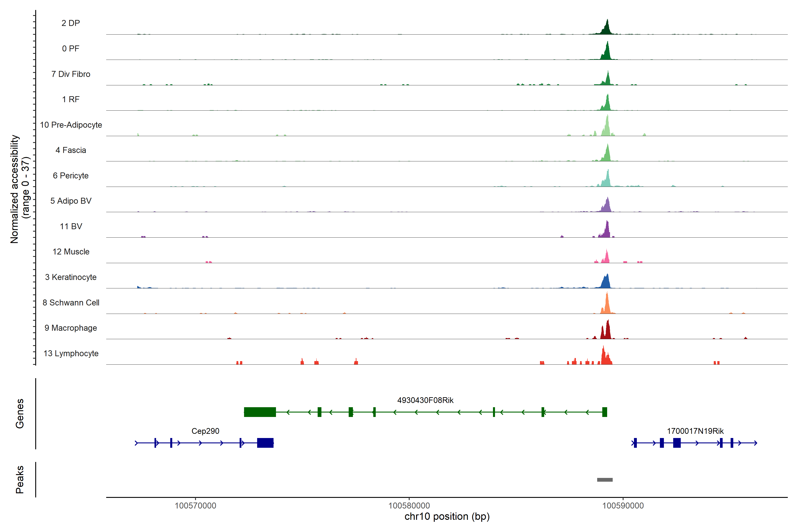Click the Normalized accessibility y-axis title
This screenshot has width=798, height=532.
pyautogui.click(x=14, y=189)
